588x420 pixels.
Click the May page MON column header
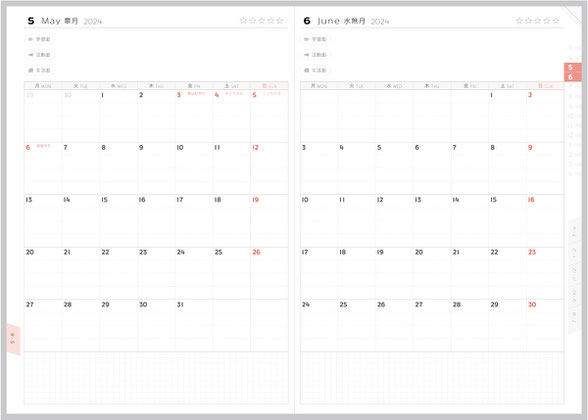[43, 86]
